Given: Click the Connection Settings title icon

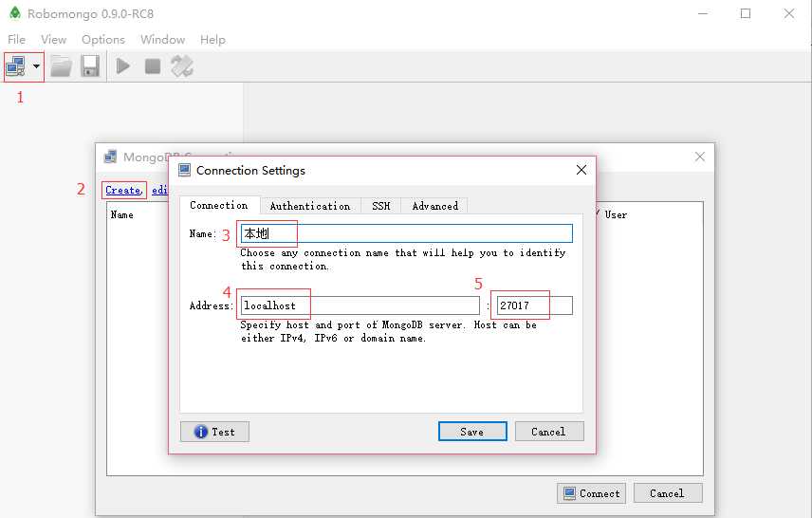Looking at the screenshot, I should (184, 170).
